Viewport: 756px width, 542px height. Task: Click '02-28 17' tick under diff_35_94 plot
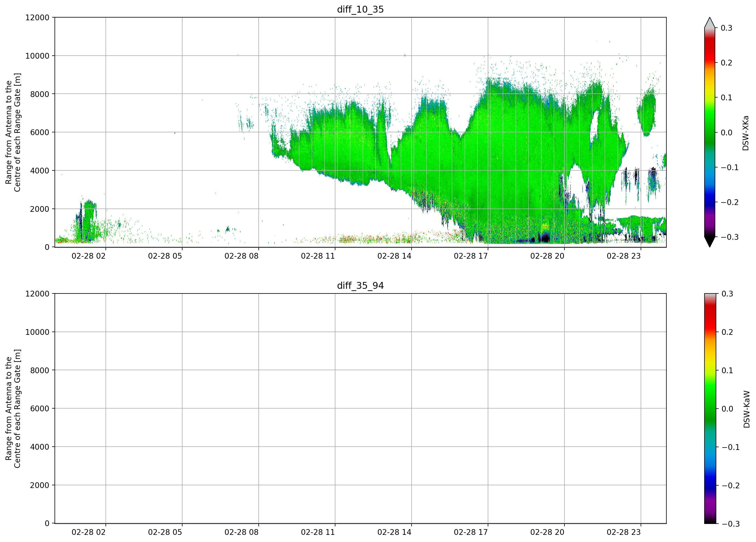pyautogui.click(x=471, y=532)
